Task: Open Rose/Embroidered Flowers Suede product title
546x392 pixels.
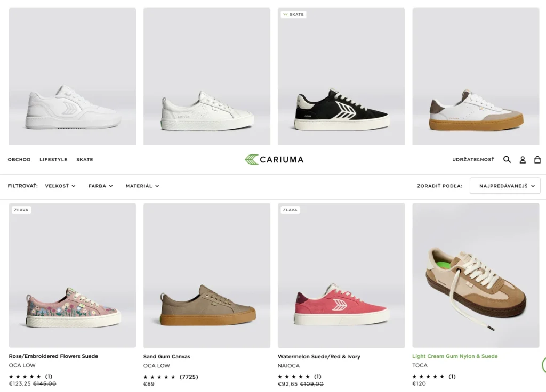Action: (x=53, y=356)
